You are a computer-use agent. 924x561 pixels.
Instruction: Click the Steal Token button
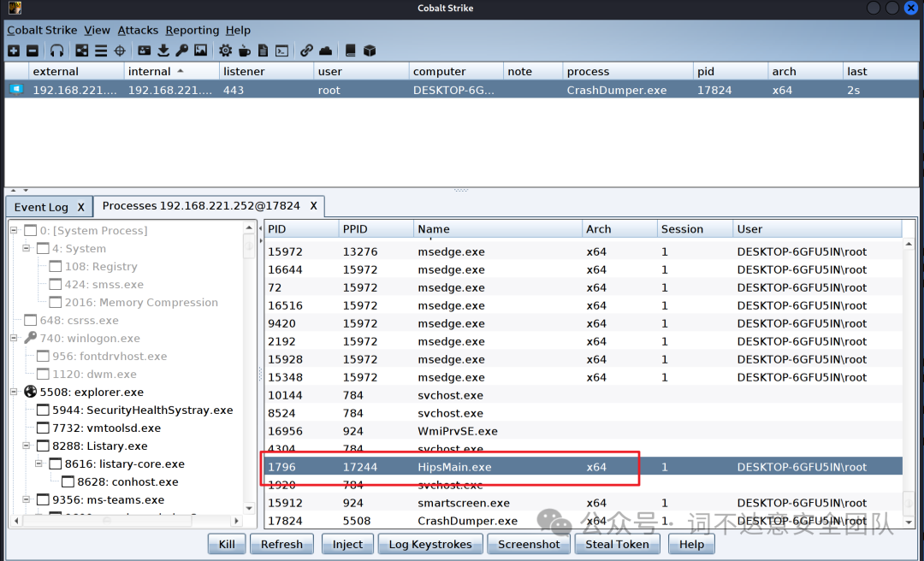(x=617, y=544)
